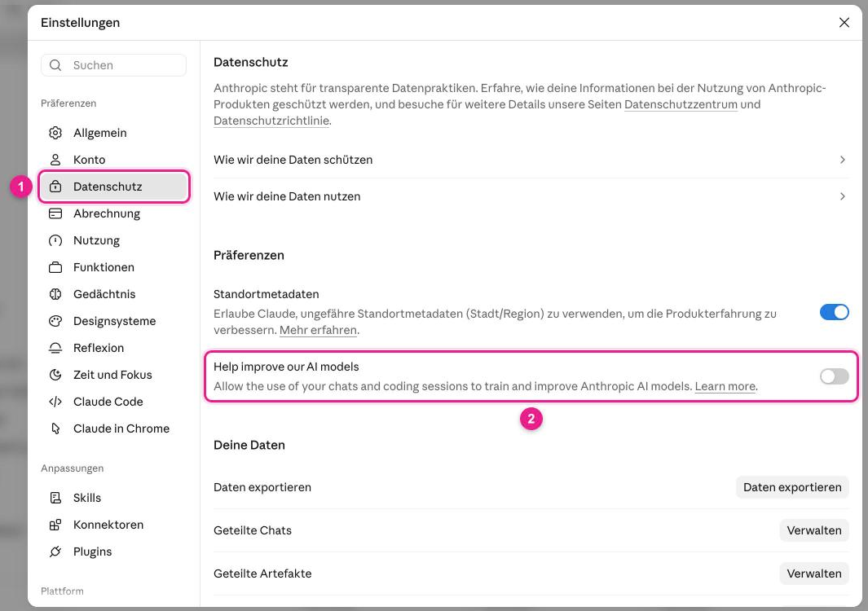Click the Daten exportieren row label
The height and width of the screenshot is (611, 868).
[x=262, y=488]
